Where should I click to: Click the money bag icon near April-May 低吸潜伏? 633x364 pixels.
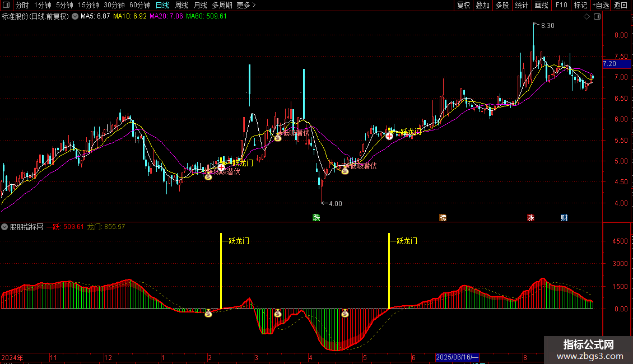click(345, 171)
